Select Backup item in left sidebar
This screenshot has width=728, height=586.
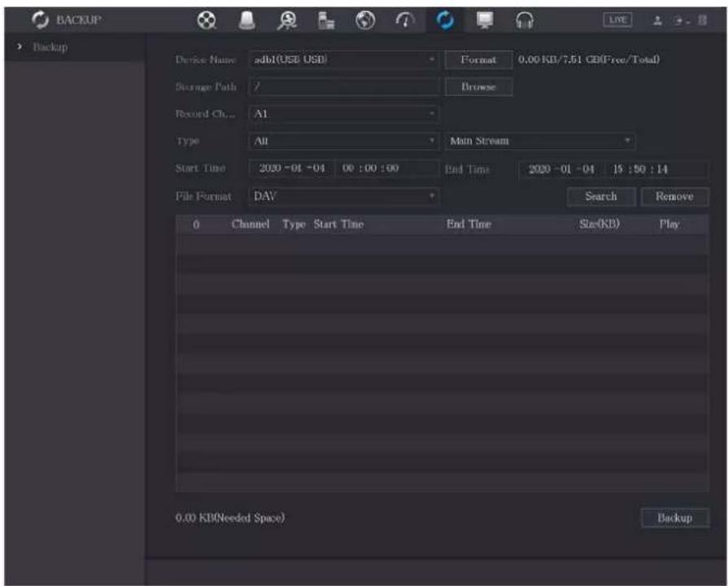50,47
